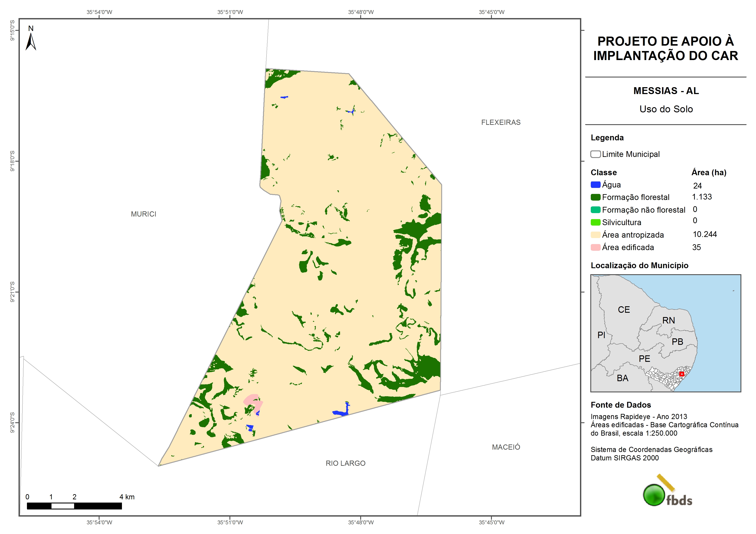756x534 pixels.
Task: Click the Formação não florestal swatch
Action: pos(595,210)
